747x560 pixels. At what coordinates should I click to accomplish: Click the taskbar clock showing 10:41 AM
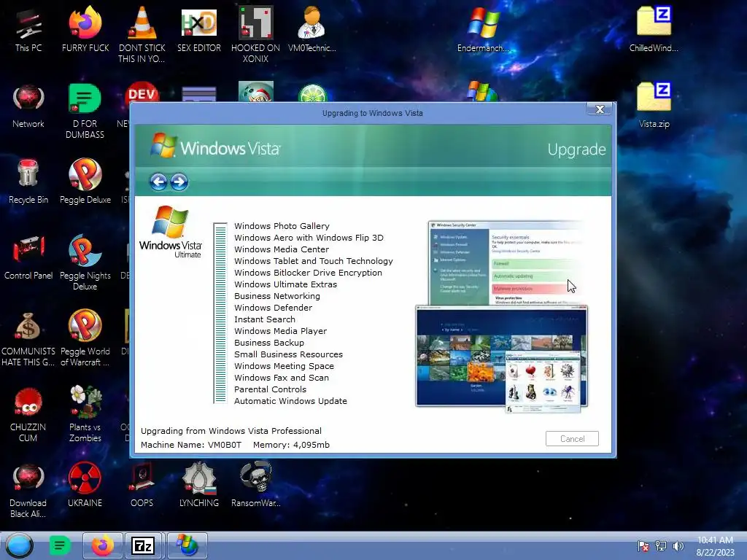tap(715, 546)
